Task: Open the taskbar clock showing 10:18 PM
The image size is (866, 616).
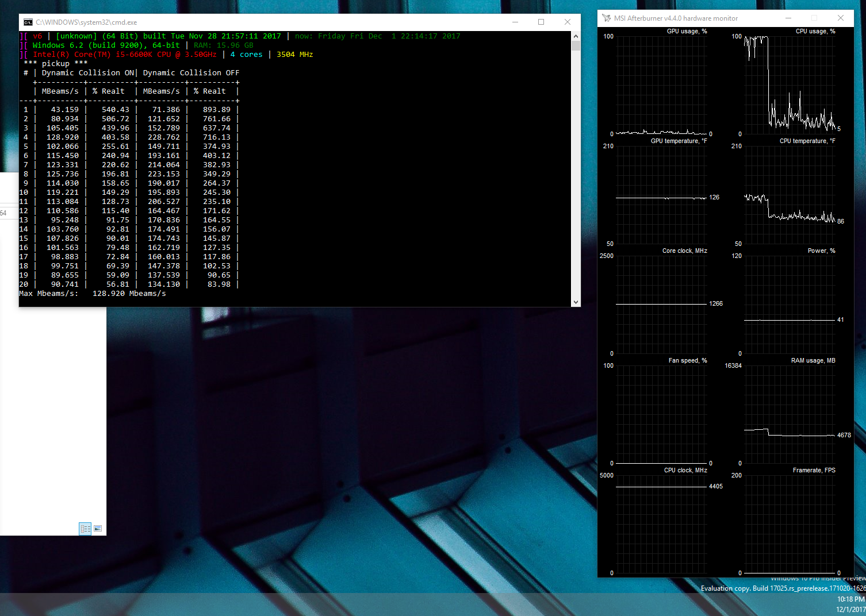Action: (851, 599)
